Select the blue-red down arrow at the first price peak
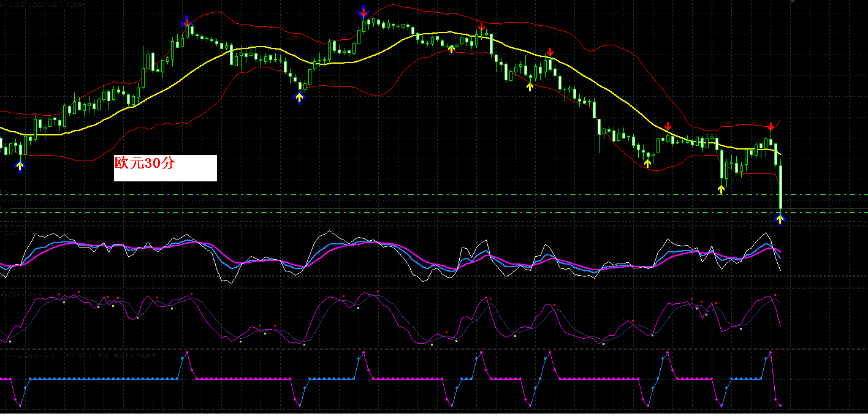The image size is (868, 416). pyautogui.click(x=186, y=21)
